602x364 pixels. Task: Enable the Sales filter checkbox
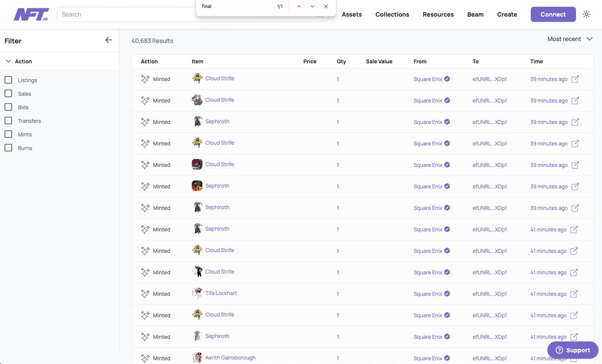(x=8, y=93)
